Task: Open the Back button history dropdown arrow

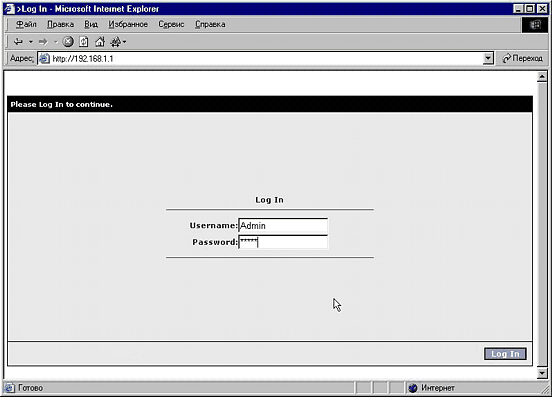Action: point(31,42)
